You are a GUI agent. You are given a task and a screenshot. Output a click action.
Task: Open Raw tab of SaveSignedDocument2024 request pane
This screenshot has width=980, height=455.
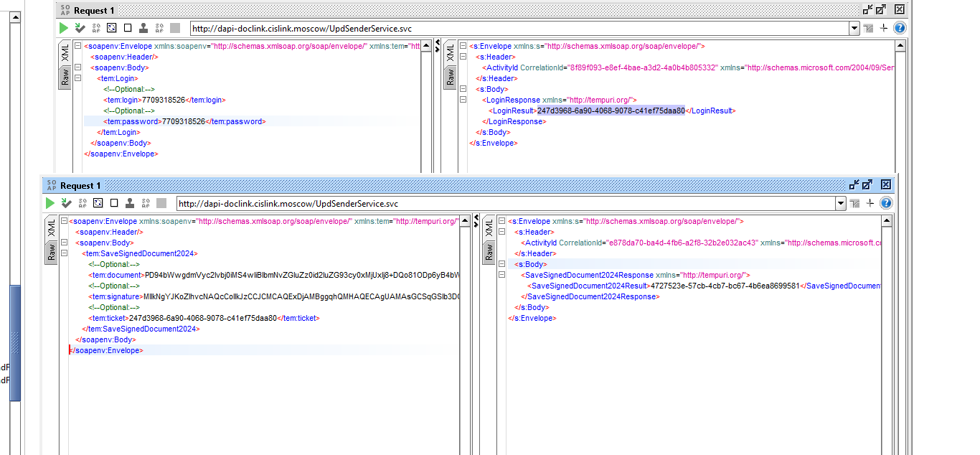point(52,253)
